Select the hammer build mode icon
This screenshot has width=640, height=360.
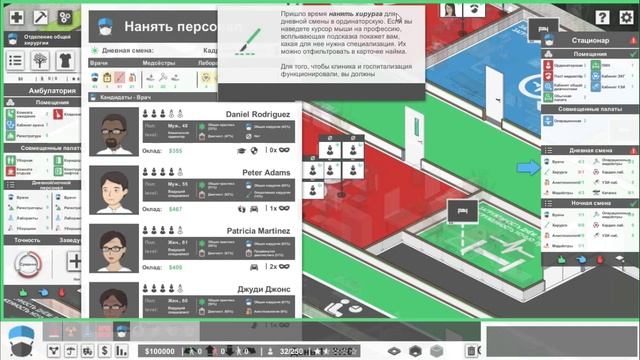[40, 17]
